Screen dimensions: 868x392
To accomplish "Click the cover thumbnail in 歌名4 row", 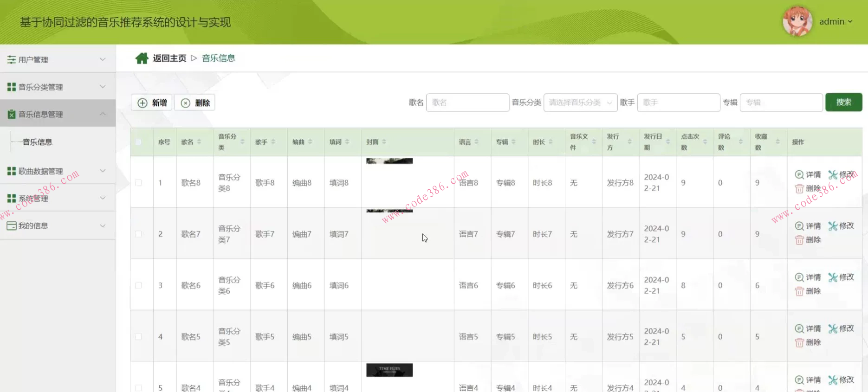I will point(389,370).
